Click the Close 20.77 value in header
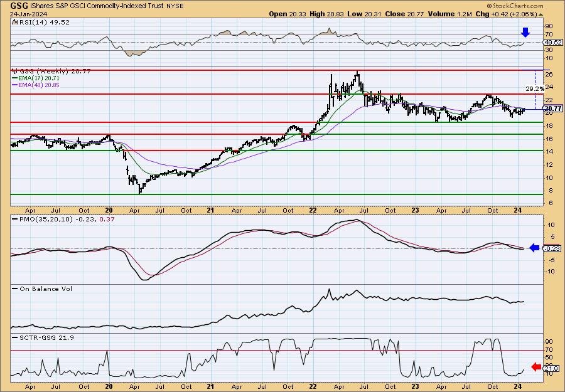Viewport: 565px width, 392px height. pos(404,14)
